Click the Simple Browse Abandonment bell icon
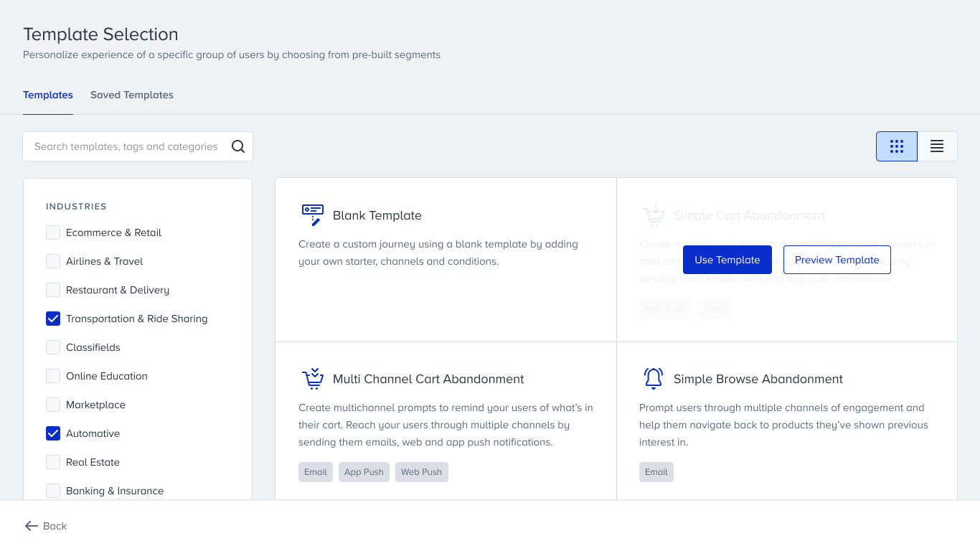 [653, 379]
